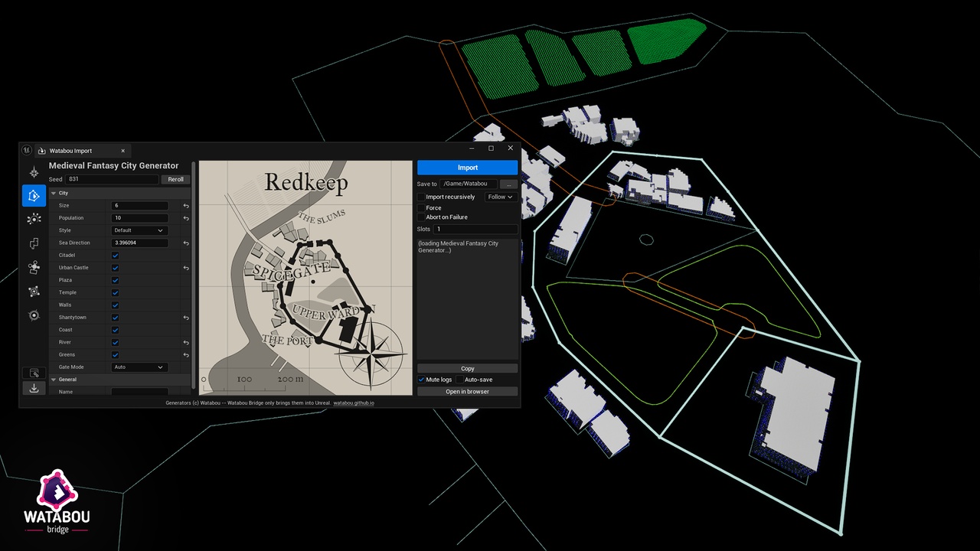Click the blue Import button
This screenshot has width=980, height=551.
pyautogui.click(x=468, y=168)
